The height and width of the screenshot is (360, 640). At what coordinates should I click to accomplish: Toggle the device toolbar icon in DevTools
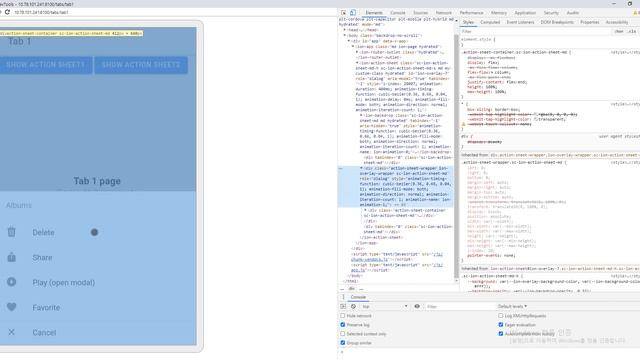(x=353, y=13)
